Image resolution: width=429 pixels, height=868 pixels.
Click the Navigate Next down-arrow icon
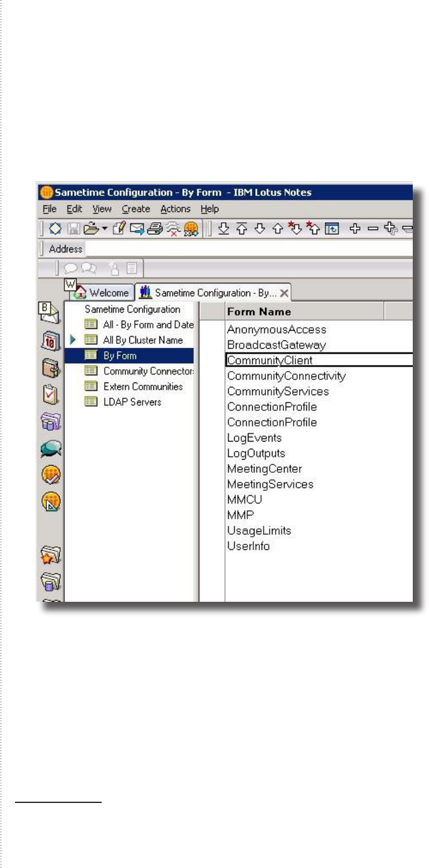coord(259,228)
